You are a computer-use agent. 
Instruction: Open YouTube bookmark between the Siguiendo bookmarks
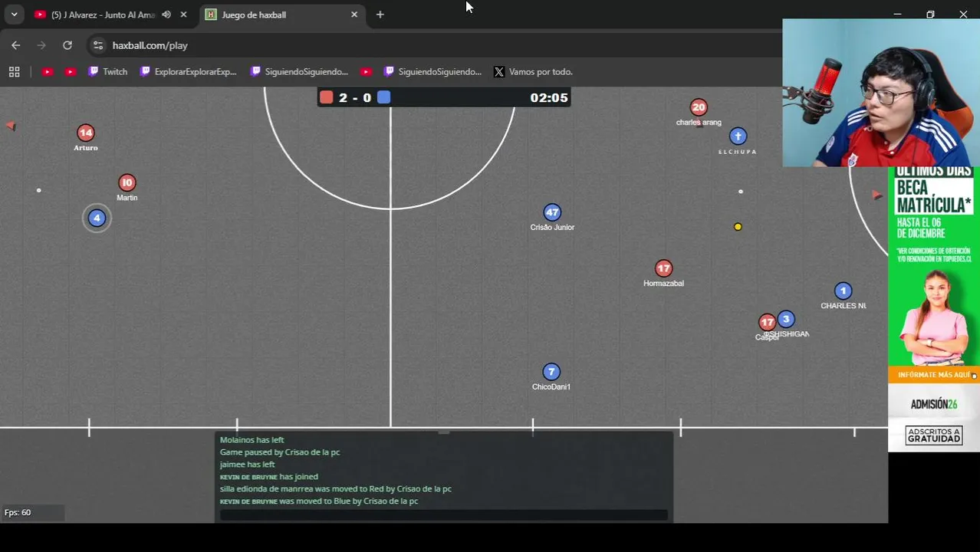(x=366, y=71)
